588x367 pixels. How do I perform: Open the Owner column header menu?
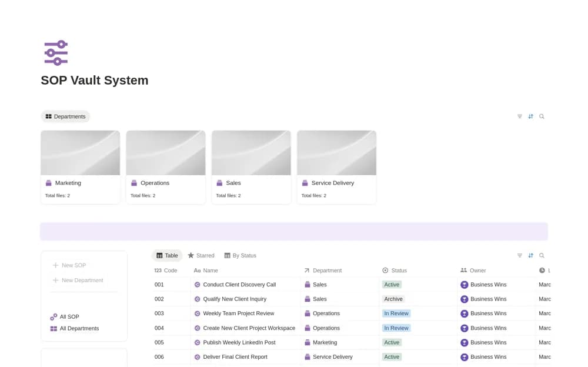pos(473,271)
